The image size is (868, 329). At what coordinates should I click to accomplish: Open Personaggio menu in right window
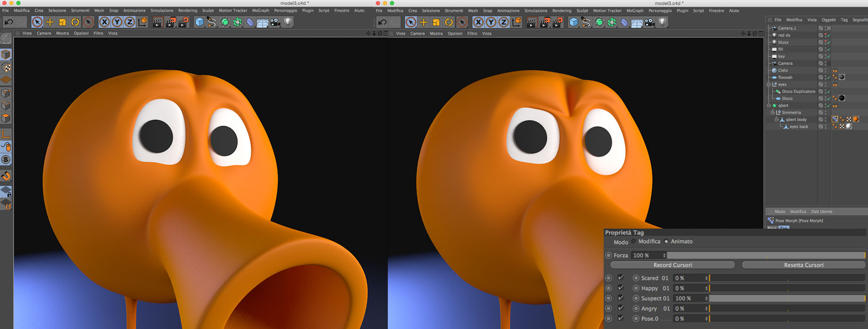[660, 10]
